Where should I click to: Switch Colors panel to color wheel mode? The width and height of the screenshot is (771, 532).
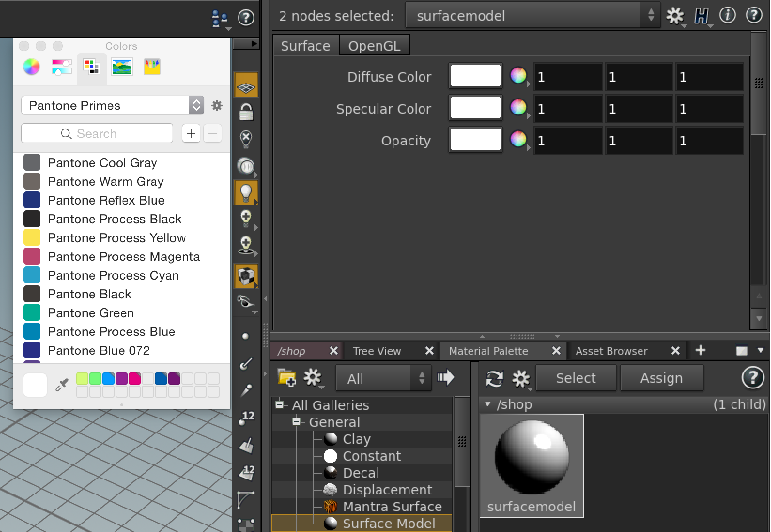coord(31,67)
